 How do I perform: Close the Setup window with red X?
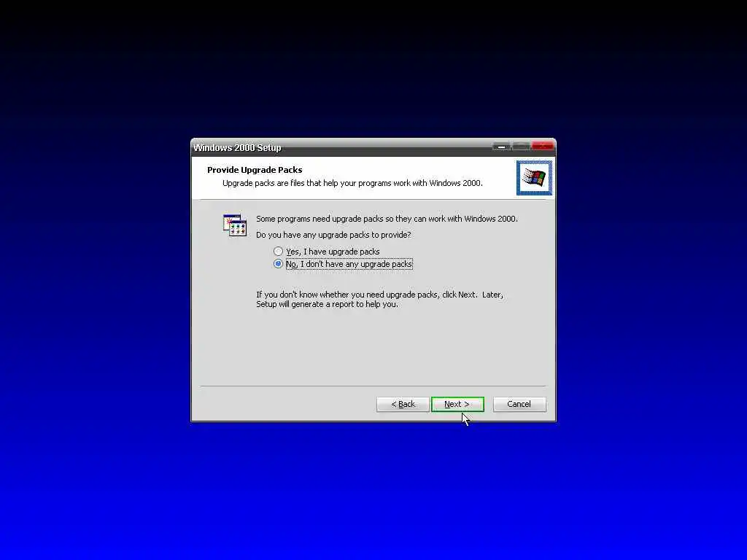click(542, 146)
